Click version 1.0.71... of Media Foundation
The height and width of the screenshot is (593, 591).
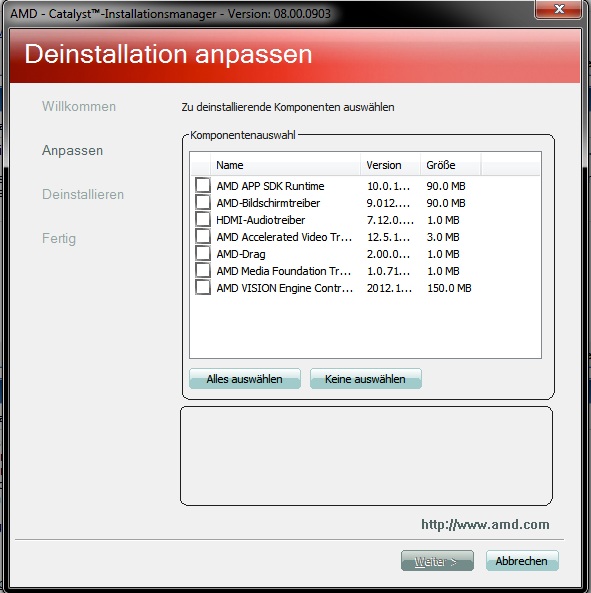click(388, 271)
